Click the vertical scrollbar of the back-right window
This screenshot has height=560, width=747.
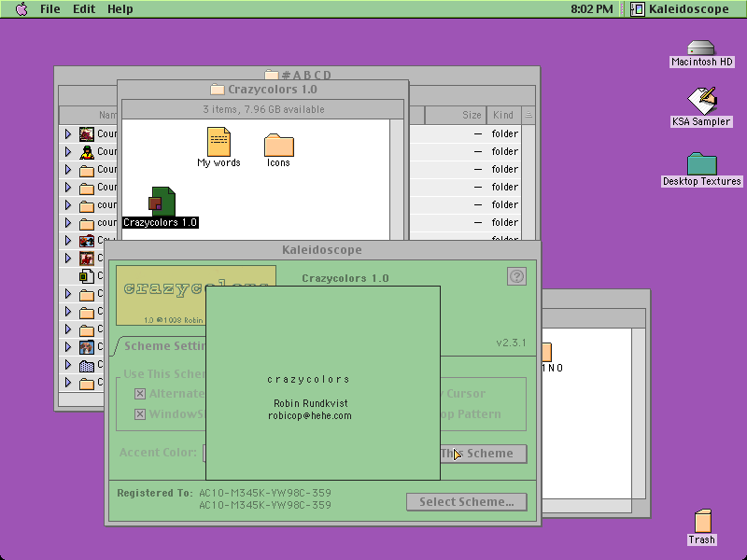tap(639, 413)
